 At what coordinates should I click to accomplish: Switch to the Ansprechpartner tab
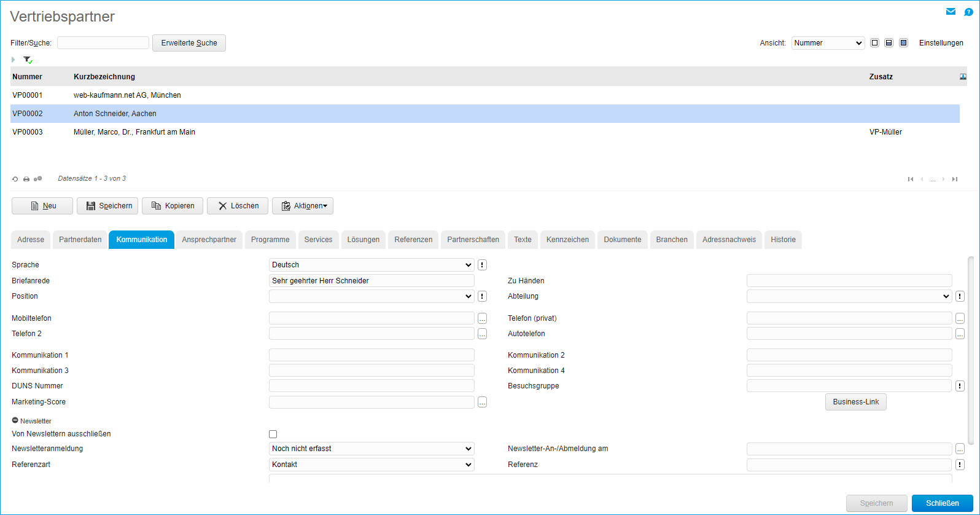[209, 240]
